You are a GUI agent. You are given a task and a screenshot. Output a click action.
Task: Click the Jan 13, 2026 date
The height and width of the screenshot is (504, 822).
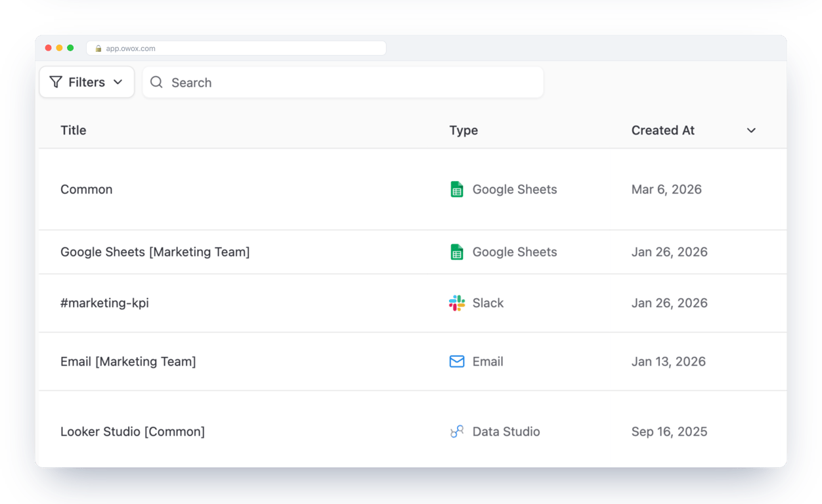[668, 362]
